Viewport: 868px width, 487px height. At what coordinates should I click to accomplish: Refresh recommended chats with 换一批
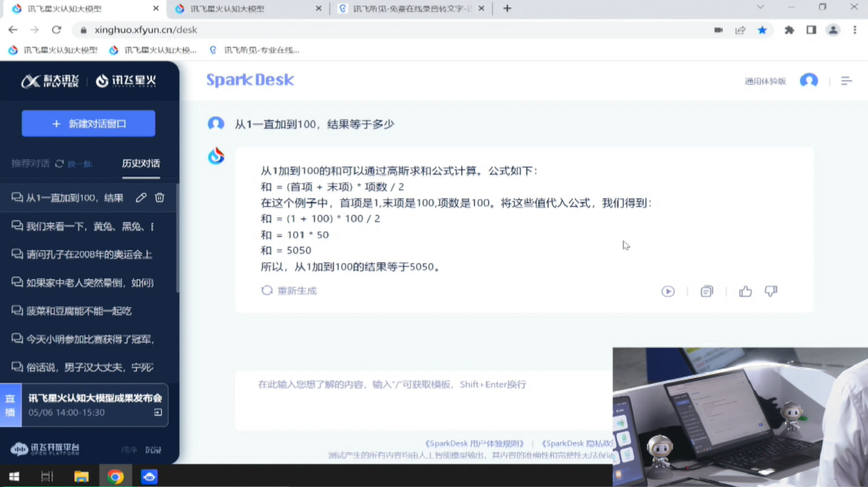pos(74,164)
